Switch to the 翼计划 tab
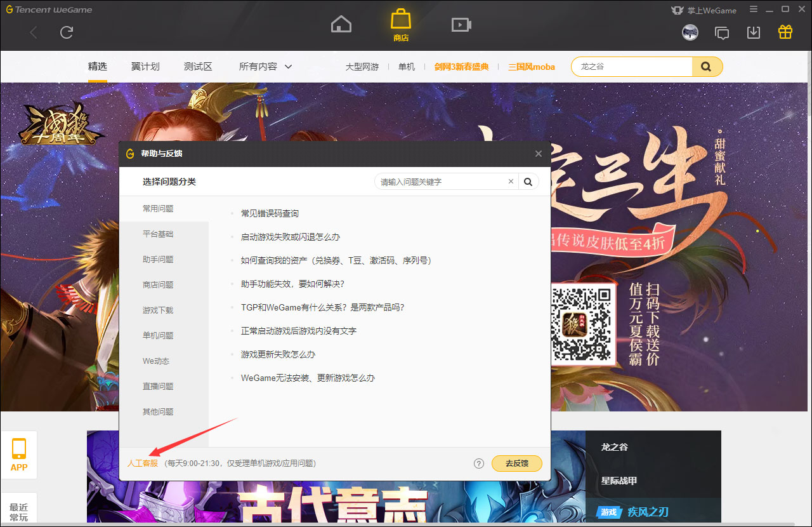The image size is (812, 527). (145, 66)
